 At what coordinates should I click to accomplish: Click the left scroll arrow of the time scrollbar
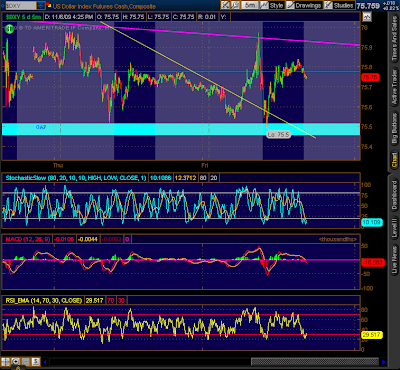pos(45,362)
